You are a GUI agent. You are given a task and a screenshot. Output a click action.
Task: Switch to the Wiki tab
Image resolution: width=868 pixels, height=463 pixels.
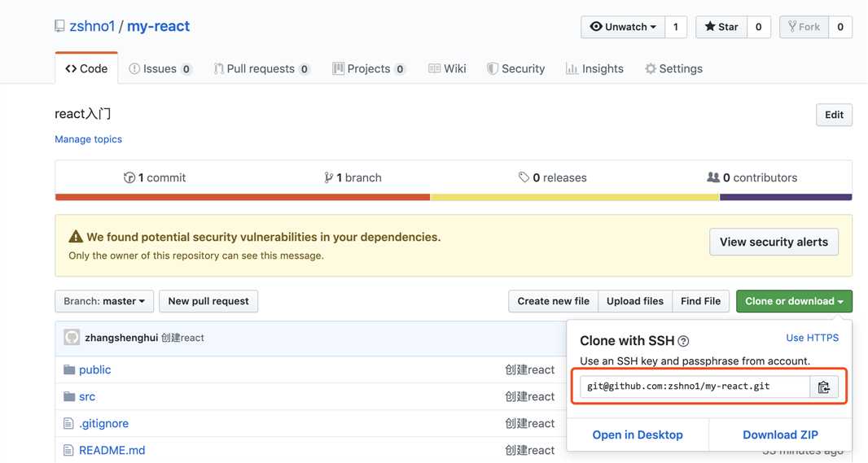click(447, 68)
